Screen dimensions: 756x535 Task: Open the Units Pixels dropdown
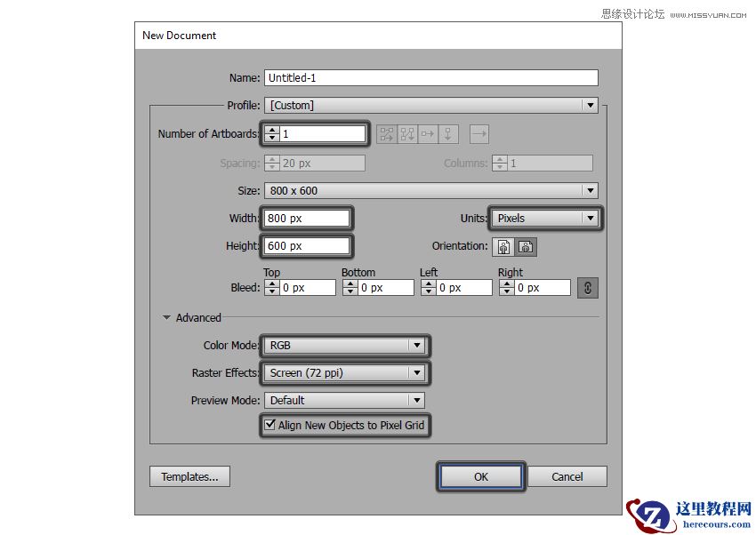click(545, 218)
